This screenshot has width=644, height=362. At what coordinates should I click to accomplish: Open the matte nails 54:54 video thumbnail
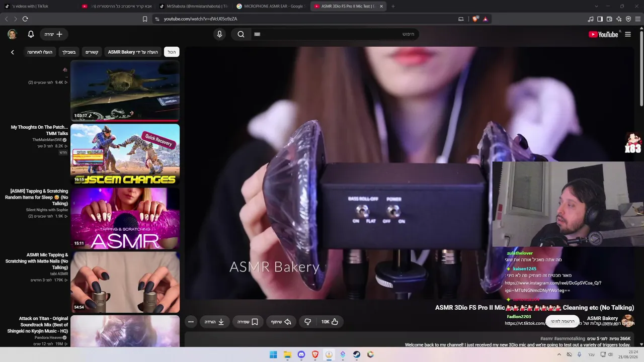point(125,282)
